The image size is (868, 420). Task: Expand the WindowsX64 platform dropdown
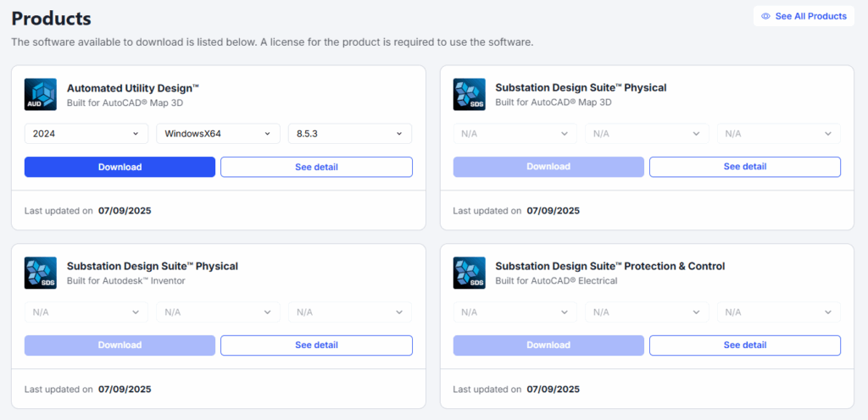(218, 134)
